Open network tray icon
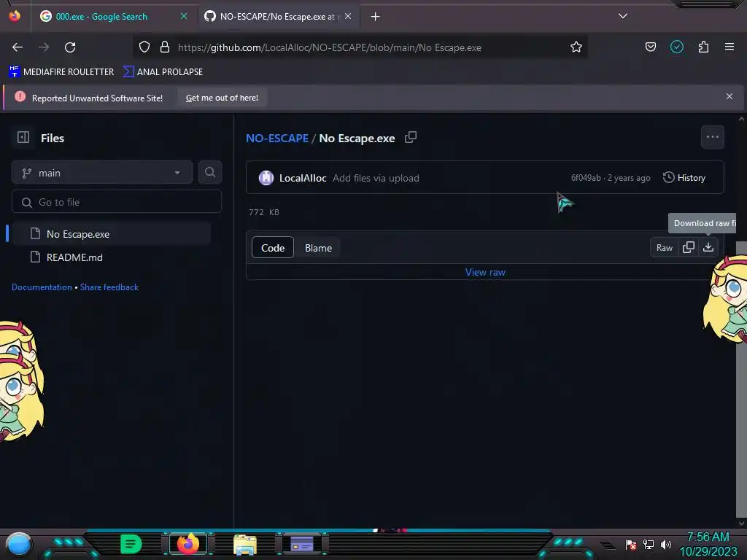This screenshot has width=747, height=560. (x=649, y=544)
